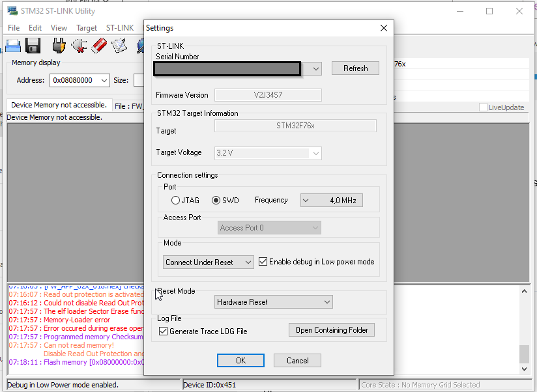Expand the Address 0x08080000 dropdown
This screenshot has width=537, height=392.
point(104,80)
